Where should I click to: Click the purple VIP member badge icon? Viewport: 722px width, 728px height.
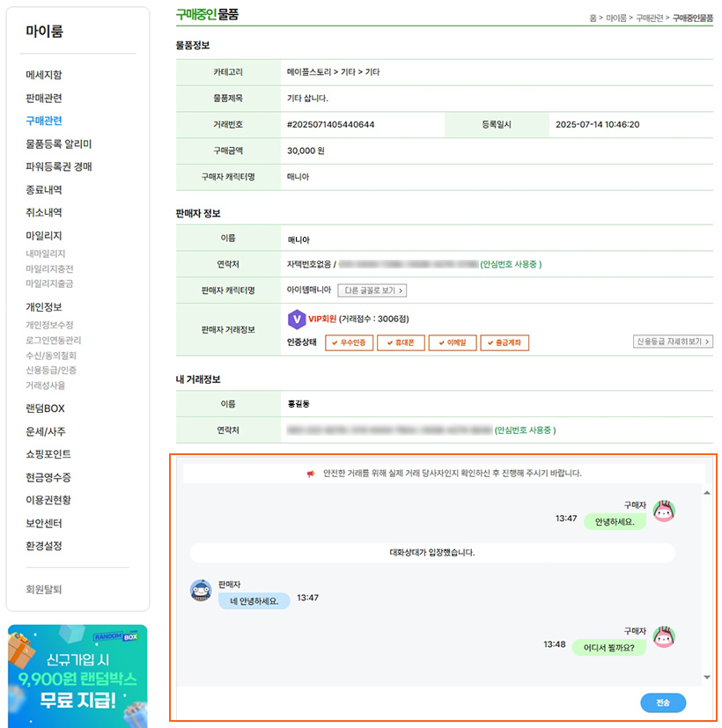click(297, 320)
